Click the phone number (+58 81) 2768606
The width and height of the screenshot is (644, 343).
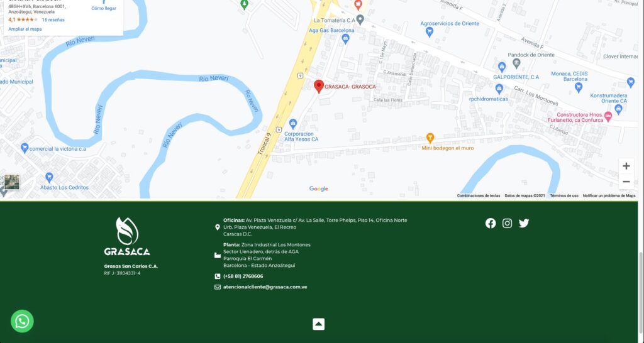coord(243,276)
